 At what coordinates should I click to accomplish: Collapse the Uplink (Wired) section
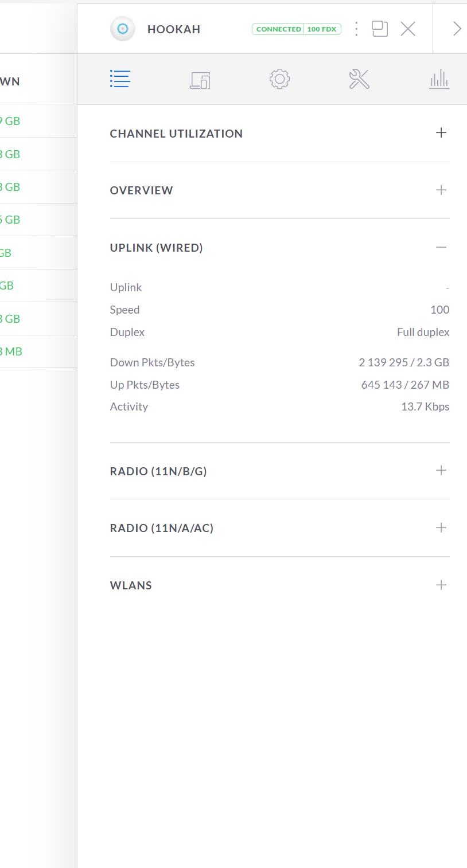point(441,247)
